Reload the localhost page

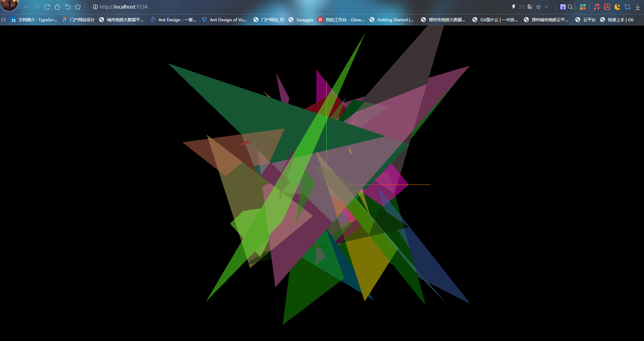(x=47, y=7)
